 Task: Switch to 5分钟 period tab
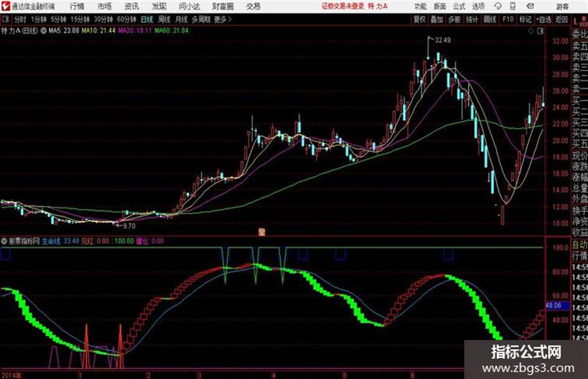tap(58, 19)
